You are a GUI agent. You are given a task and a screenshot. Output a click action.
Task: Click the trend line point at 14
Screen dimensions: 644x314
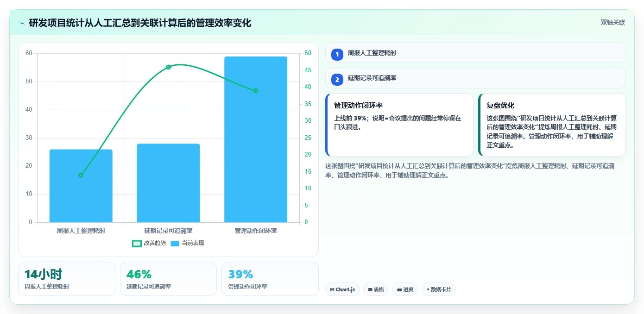click(81, 175)
